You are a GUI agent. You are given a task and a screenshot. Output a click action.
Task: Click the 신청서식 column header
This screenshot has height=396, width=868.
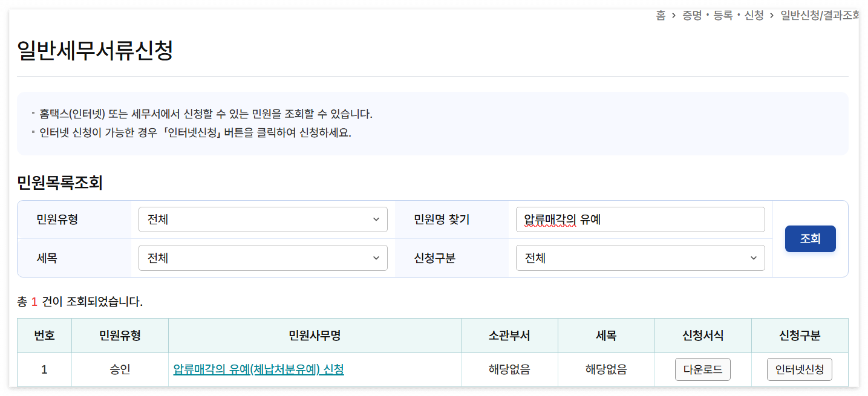(703, 336)
